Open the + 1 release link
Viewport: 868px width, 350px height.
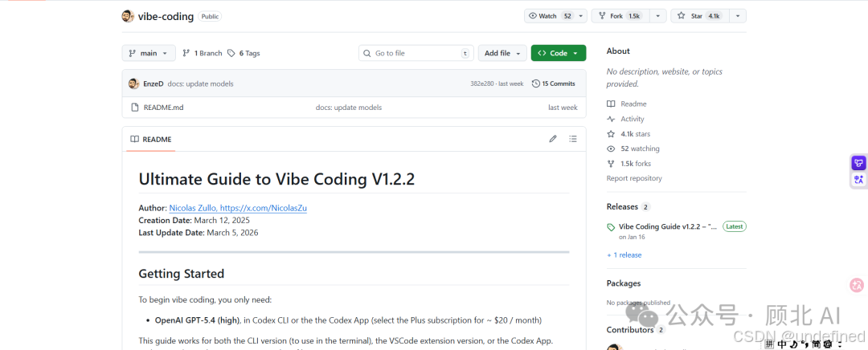[x=624, y=255]
